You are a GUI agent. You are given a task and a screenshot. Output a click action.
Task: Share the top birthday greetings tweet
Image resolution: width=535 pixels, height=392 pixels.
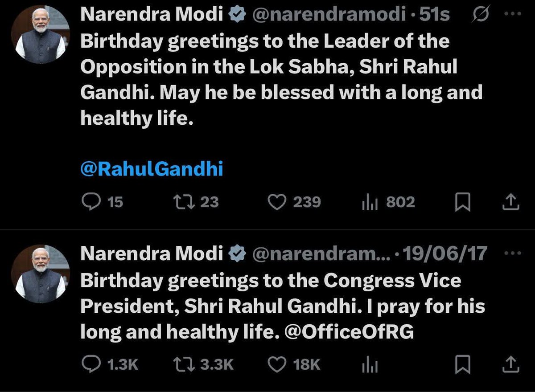pyautogui.click(x=510, y=203)
